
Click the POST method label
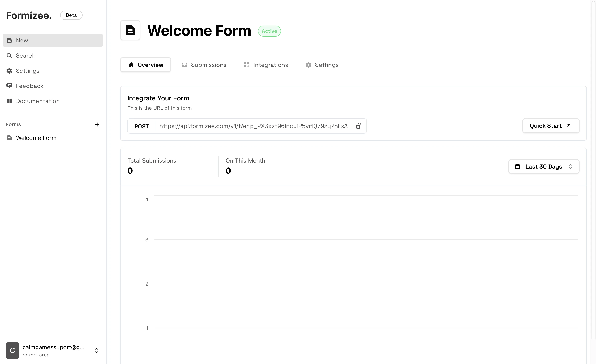click(141, 126)
